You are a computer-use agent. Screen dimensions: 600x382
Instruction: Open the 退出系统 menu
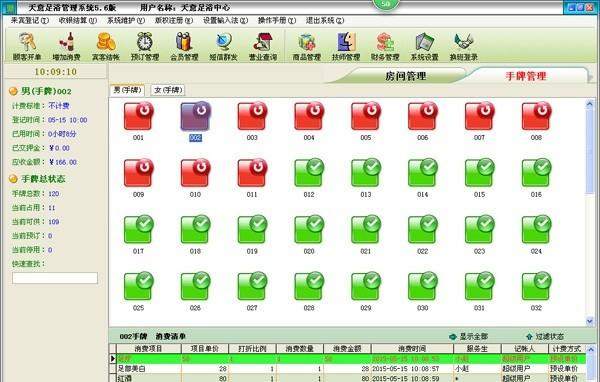(325, 21)
